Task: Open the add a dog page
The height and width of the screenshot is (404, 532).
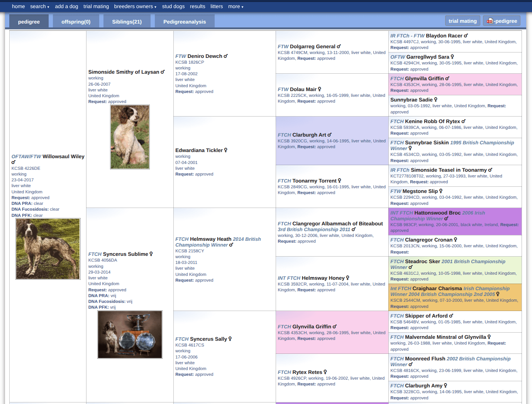Action: coord(66,6)
